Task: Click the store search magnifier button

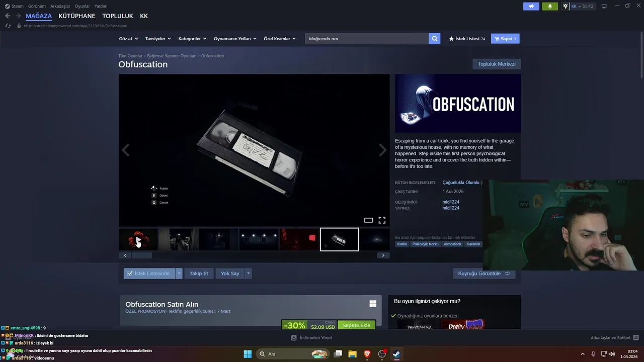Action: tap(435, 39)
